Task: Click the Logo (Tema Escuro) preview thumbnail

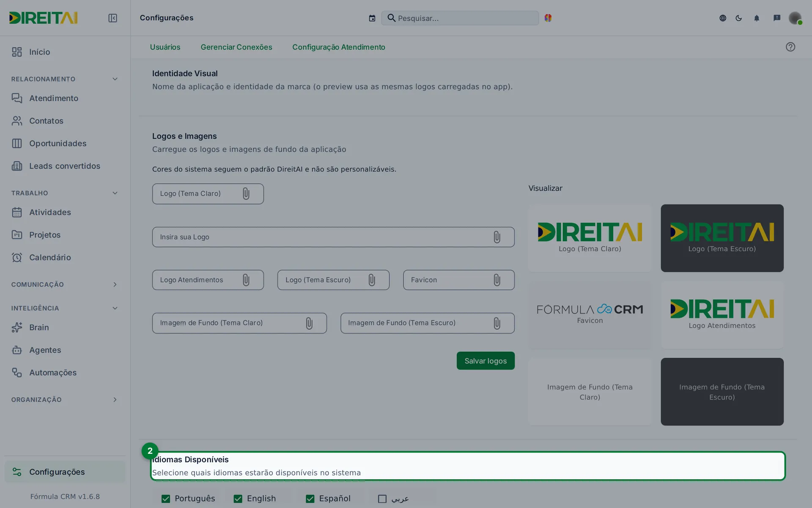Action: point(722,238)
